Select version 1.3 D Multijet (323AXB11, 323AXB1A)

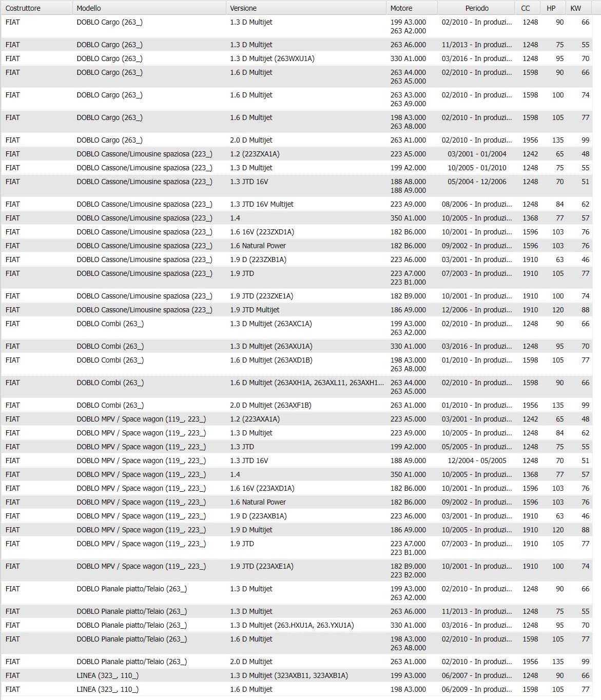(x=289, y=675)
